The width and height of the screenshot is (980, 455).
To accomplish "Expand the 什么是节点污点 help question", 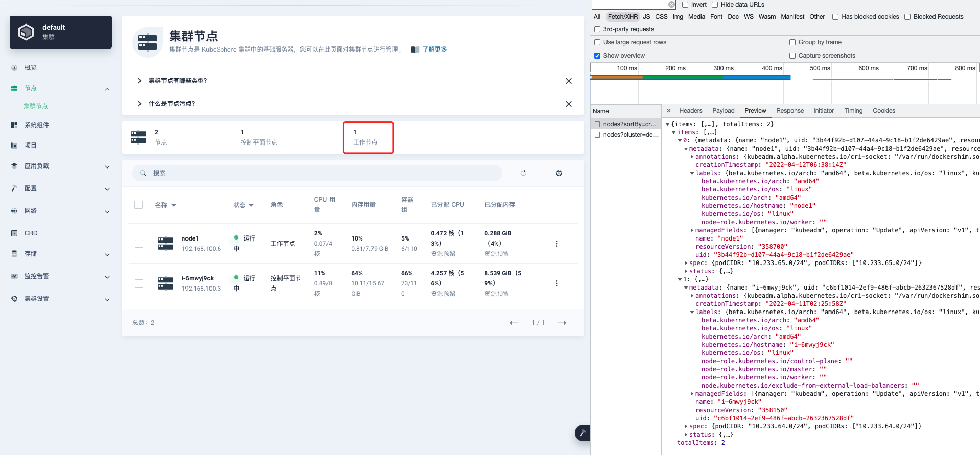I will [139, 104].
